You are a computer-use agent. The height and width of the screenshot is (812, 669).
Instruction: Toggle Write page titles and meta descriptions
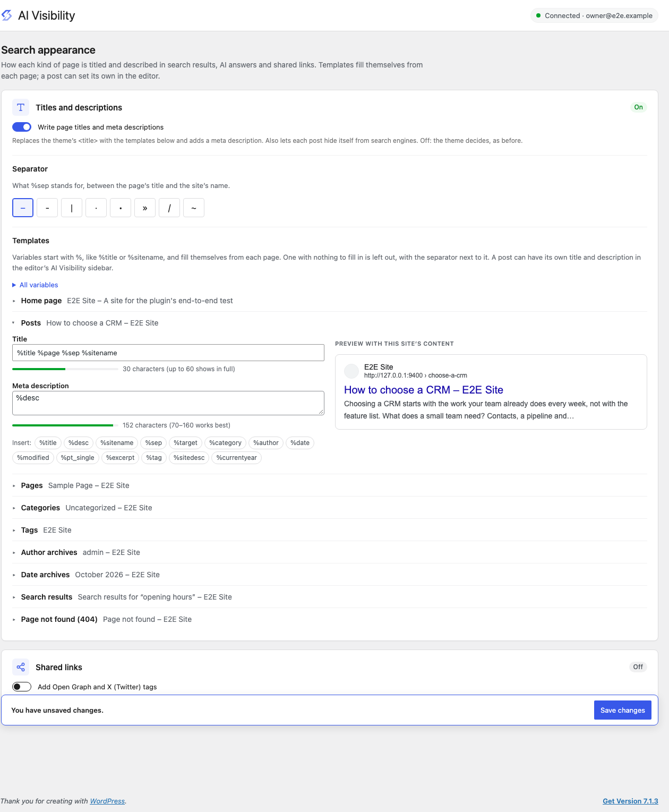pyautogui.click(x=22, y=127)
